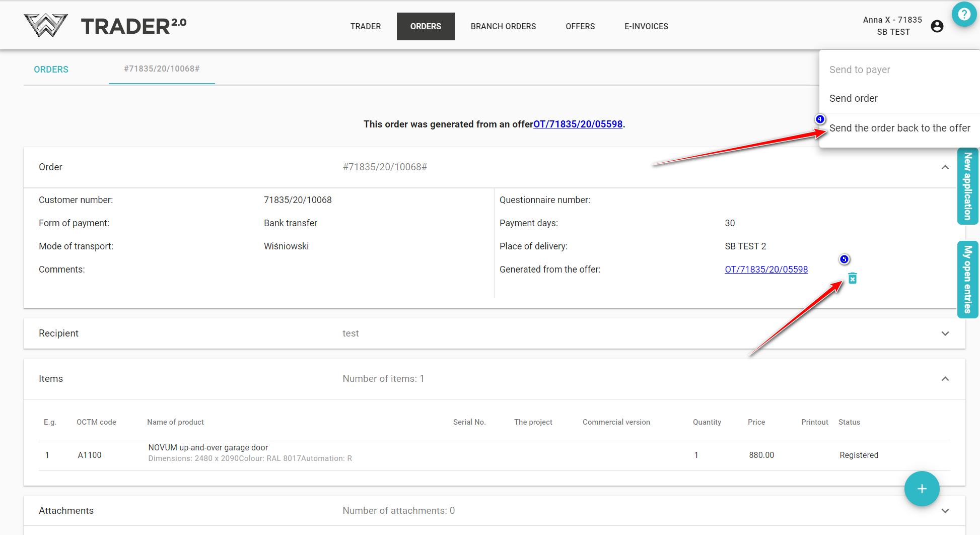This screenshot has width=980, height=535.
Task: Select the #71835/20/10068# order tab
Action: pyautogui.click(x=162, y=69)
